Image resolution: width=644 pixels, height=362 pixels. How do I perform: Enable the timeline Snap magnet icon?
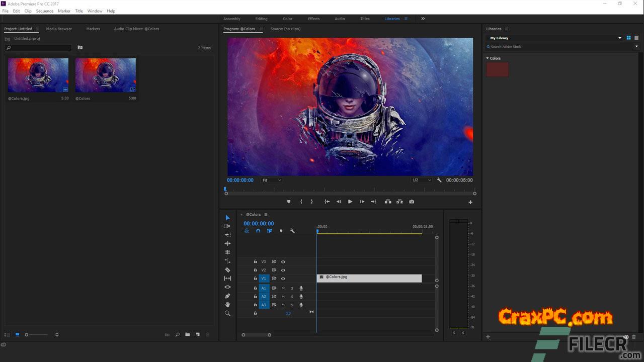(x=258, y=231)
